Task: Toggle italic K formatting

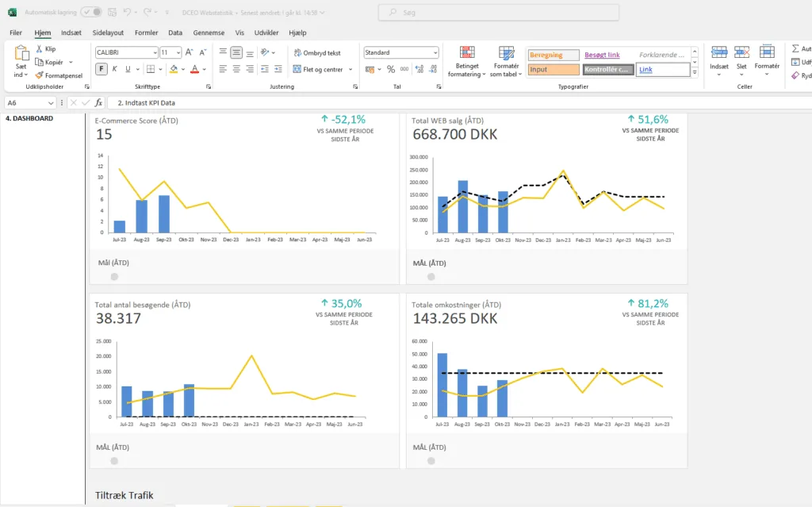Action: (114, 69)
